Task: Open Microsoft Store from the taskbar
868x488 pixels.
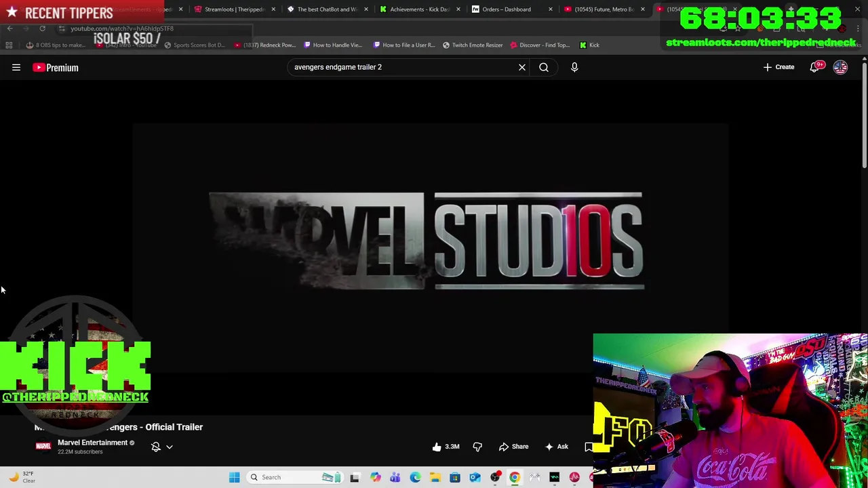Action: (x=455, y=477)
